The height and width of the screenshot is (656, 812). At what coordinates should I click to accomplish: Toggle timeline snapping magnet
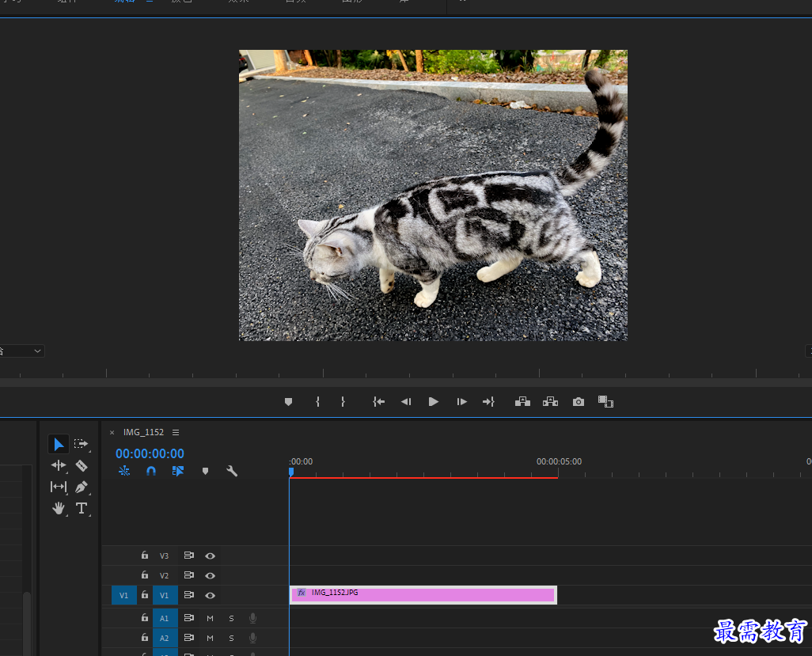click(x=150, y=471)
